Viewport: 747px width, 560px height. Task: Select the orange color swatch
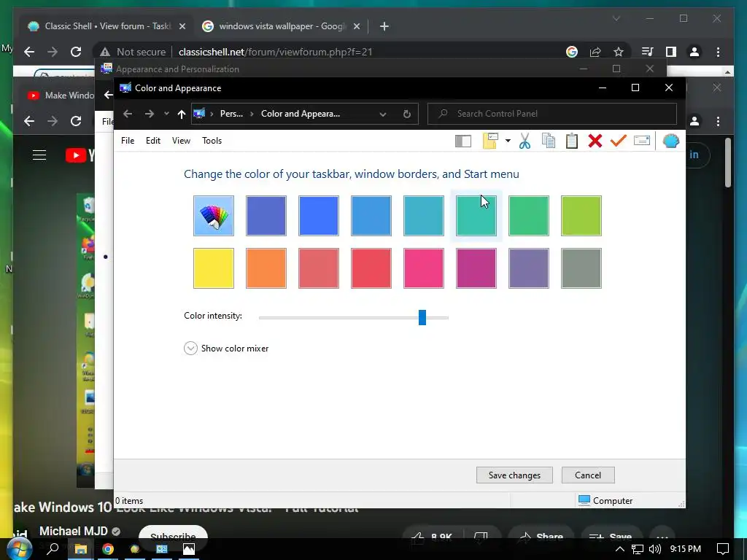pos(266,268)
